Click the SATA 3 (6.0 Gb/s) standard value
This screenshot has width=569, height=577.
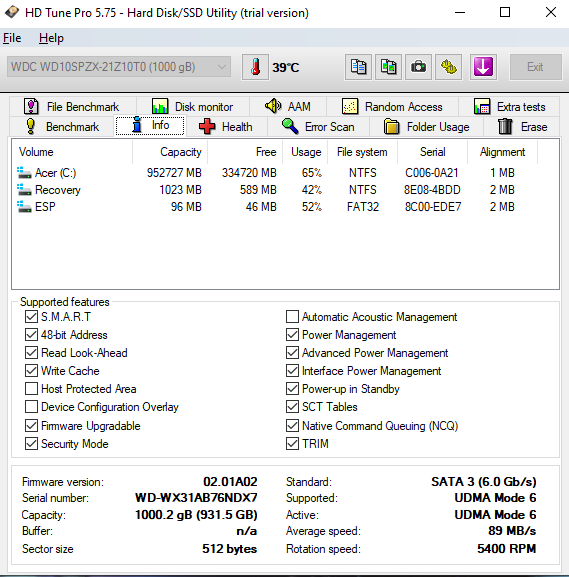coord(484,482)
